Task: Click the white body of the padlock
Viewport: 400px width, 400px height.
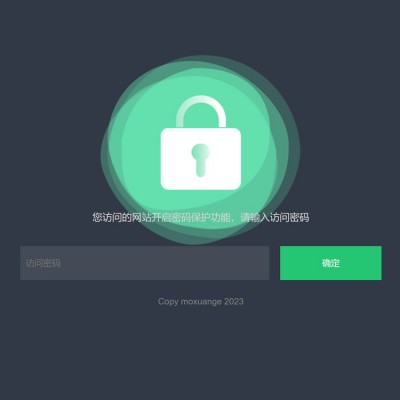Action: [x=201, y=159]
